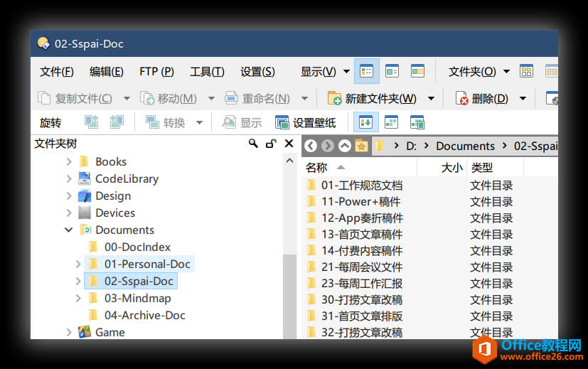
Task: Select folder 01-工作规范文档
Action: click(361, 186)
